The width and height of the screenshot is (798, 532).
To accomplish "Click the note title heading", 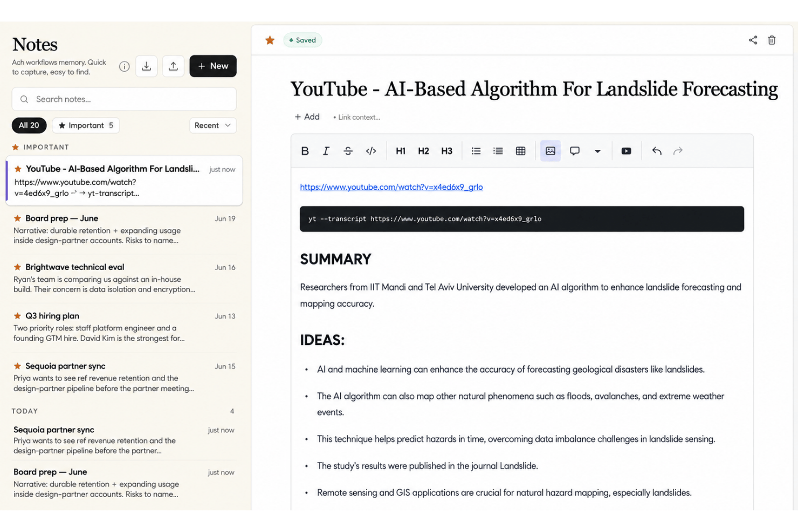I will [534, 89].
